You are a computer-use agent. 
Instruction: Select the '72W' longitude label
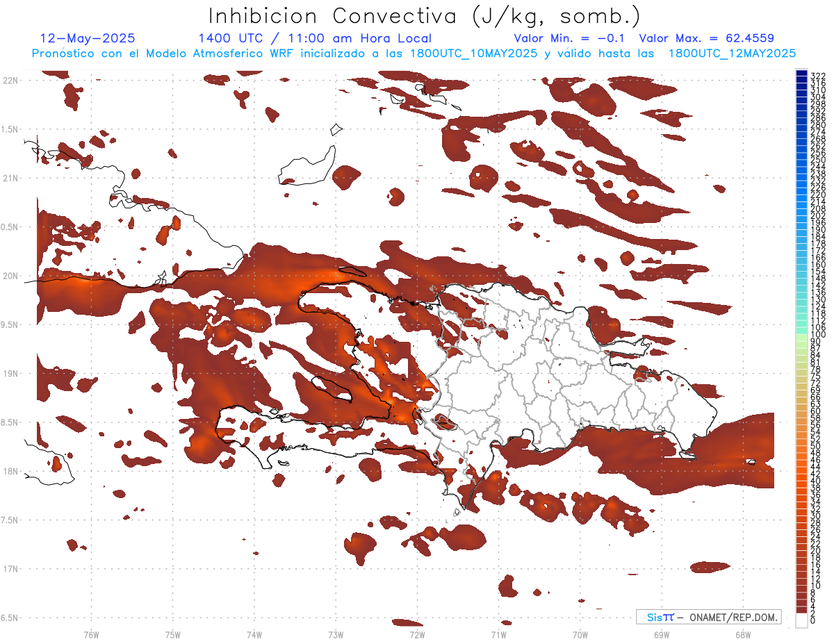pyautogui.click(x=417, y=634)
